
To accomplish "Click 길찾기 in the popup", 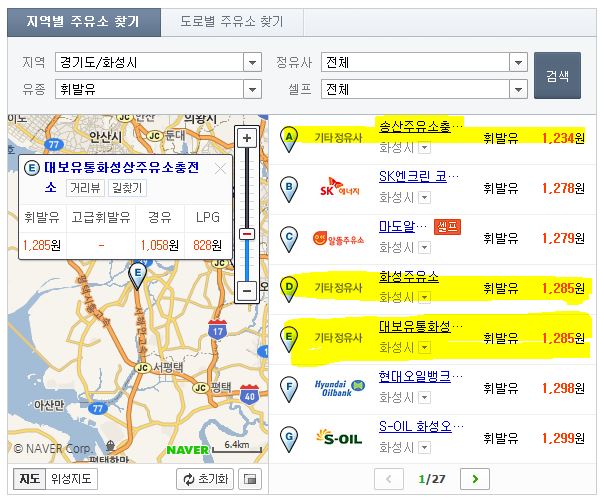I will coord(127,188).
